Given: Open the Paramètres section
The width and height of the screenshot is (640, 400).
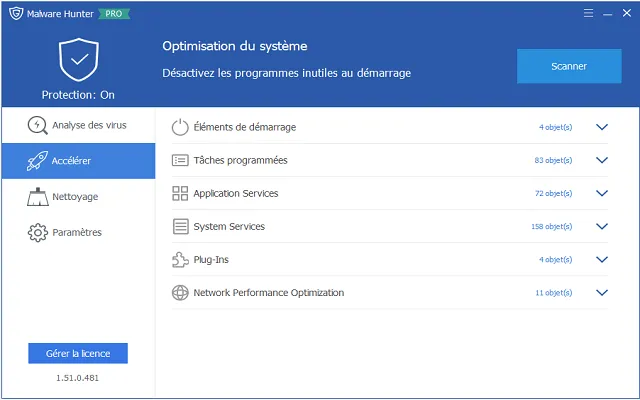Looking at the screenshot, I should point(78,232).
